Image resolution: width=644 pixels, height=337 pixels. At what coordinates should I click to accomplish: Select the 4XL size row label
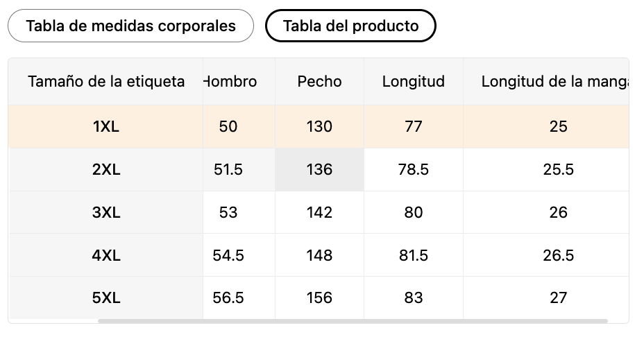(106, 255)
